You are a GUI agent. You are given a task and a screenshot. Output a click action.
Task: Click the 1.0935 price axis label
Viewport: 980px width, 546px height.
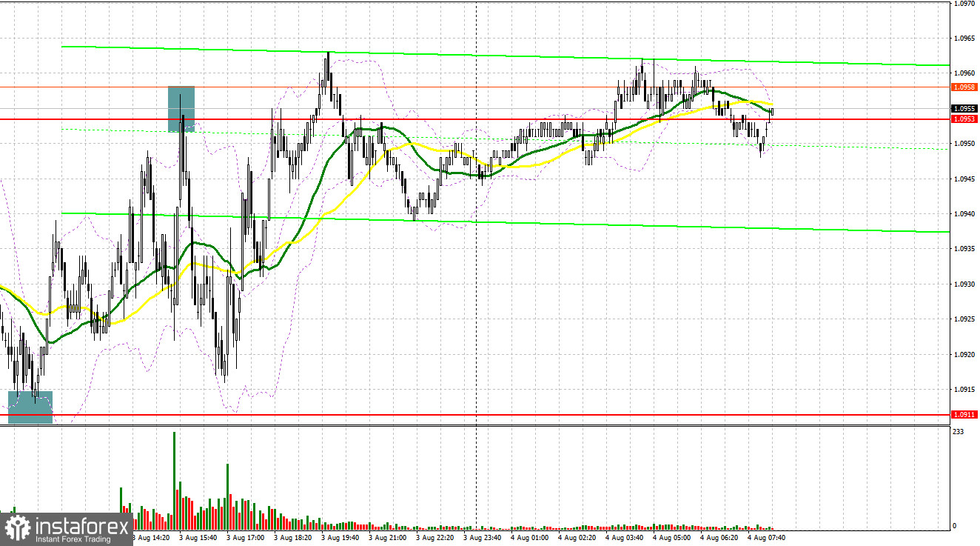pyautogui.click(x=964, y=249)
